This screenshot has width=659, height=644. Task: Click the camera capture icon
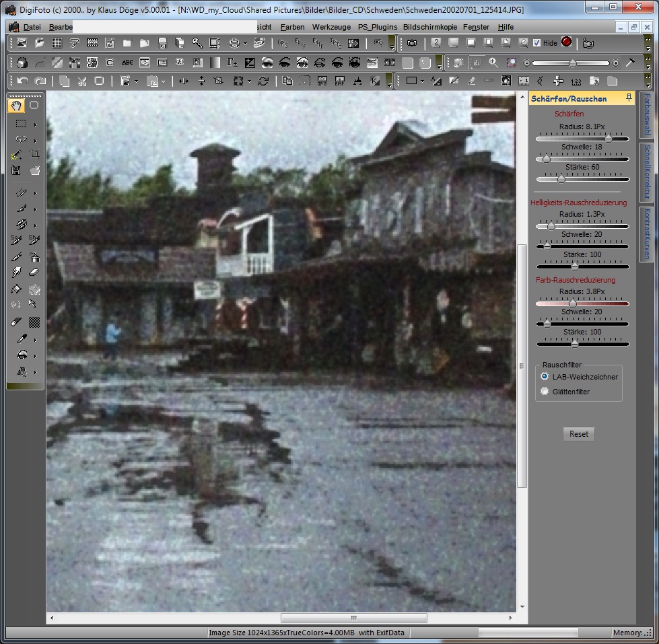(411, 43)
